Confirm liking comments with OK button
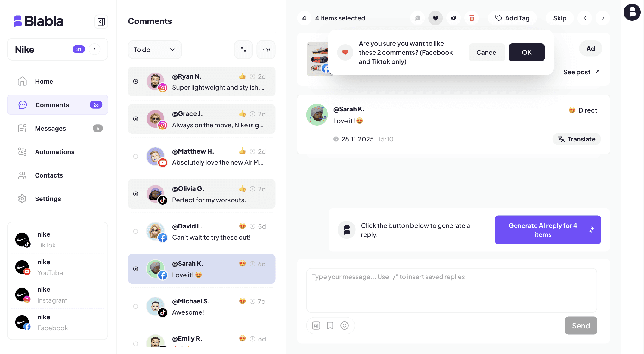The image size is (644, 354). [527, 52]
